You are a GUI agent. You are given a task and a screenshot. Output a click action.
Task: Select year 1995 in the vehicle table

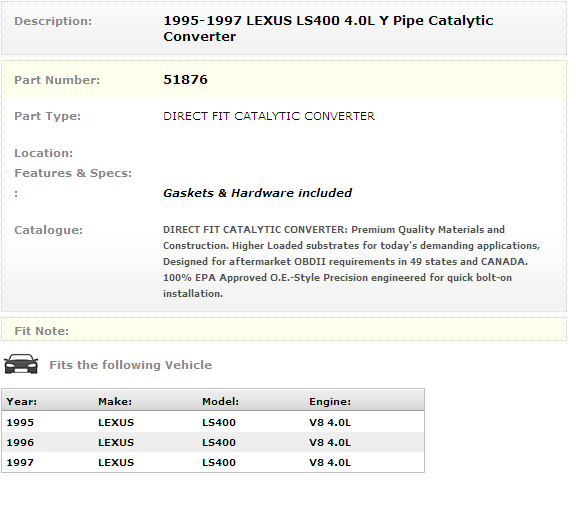20,422
